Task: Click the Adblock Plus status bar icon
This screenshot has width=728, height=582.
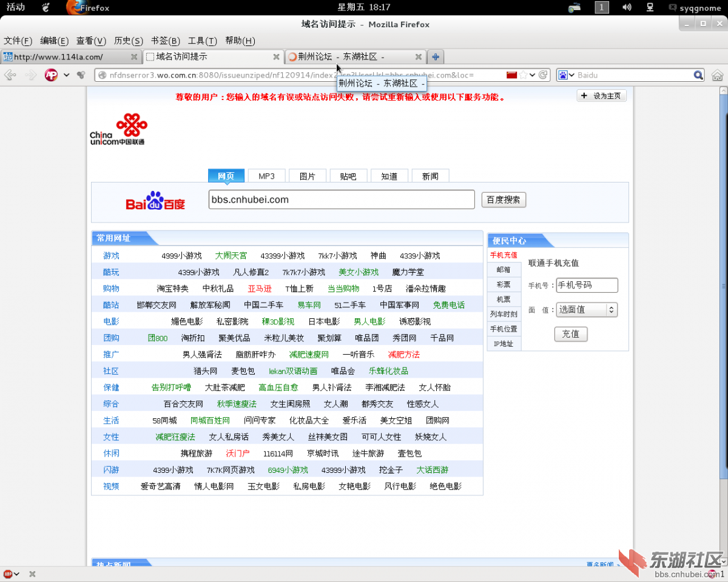Action: click(8, 574)
